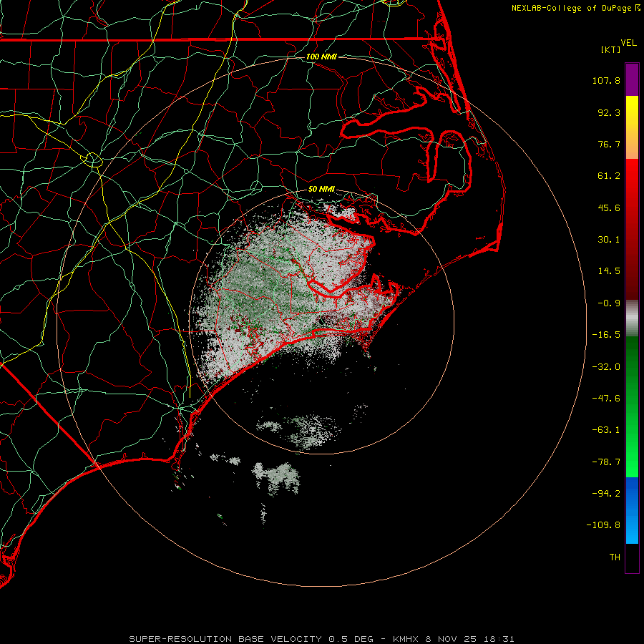The image size is (644, 644).
Task: Click the -32.0 velocity scale value
Action: (x=606, y=367)
